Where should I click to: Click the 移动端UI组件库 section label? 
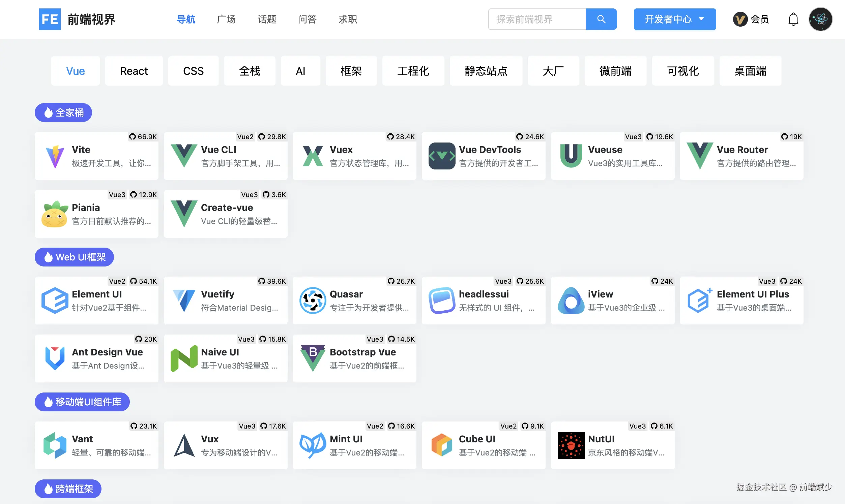point(82,402)
